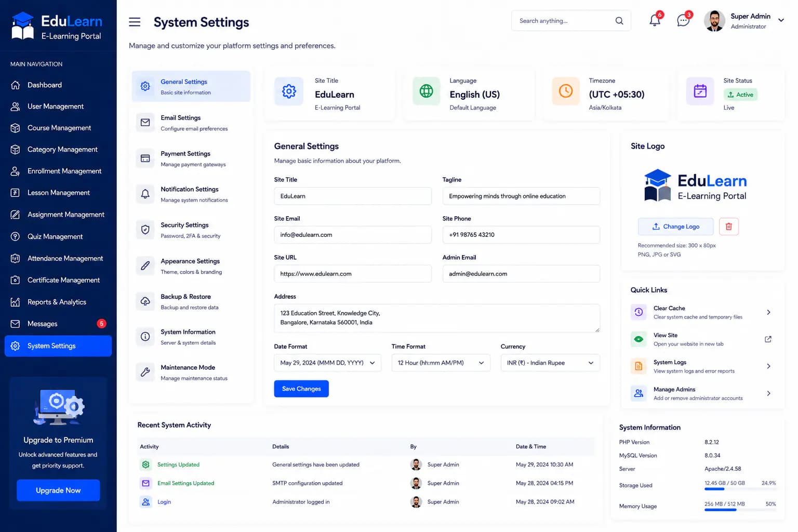
Task: Click the Change Logo button
Action: click(x=676, y=227)
